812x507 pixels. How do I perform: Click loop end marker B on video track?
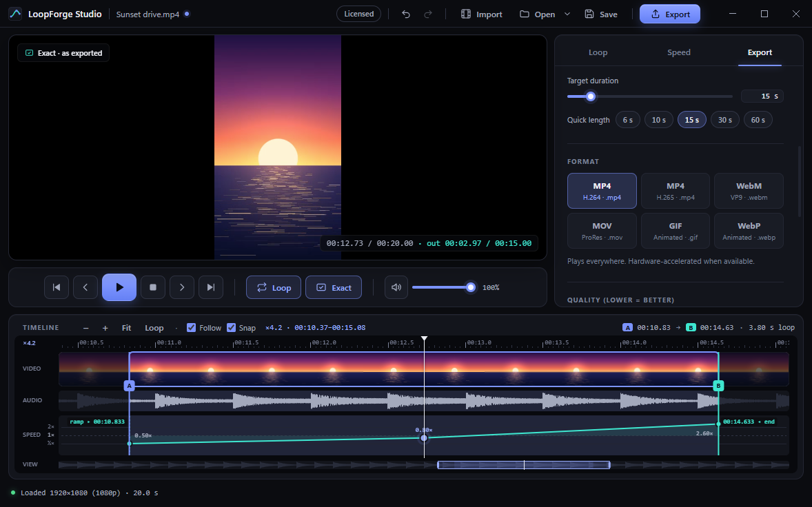[x=718, y=386]
